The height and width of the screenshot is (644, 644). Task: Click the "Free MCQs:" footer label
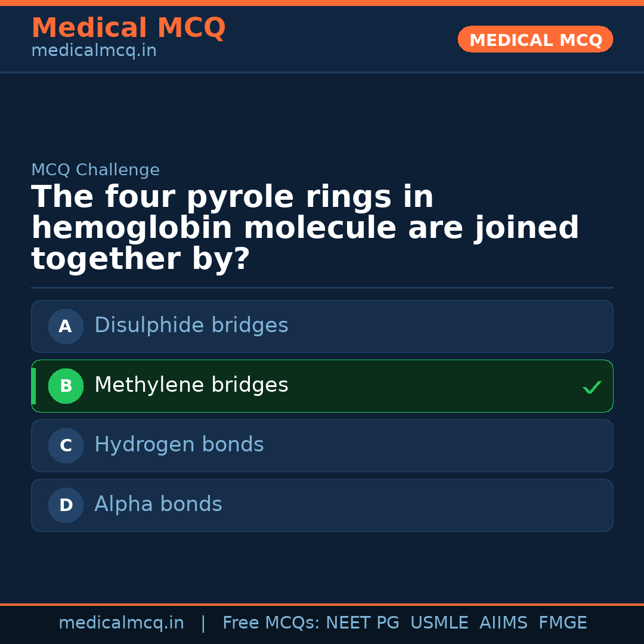click(271, 623)
